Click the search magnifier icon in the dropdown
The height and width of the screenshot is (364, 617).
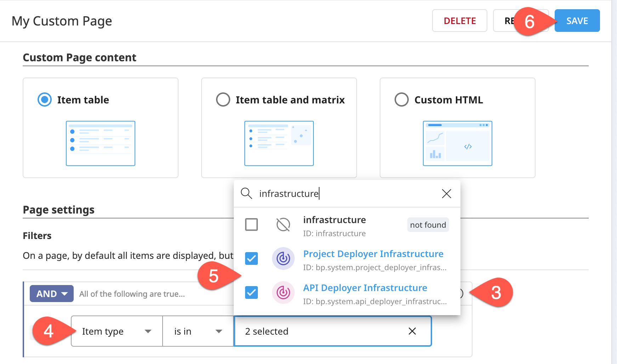[x=246, y=194]
